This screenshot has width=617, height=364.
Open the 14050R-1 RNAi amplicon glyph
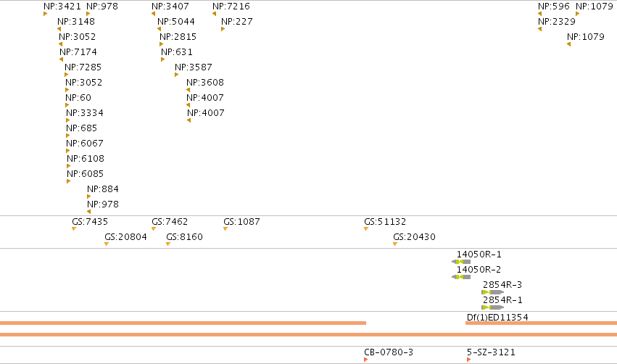pos(461,262)
